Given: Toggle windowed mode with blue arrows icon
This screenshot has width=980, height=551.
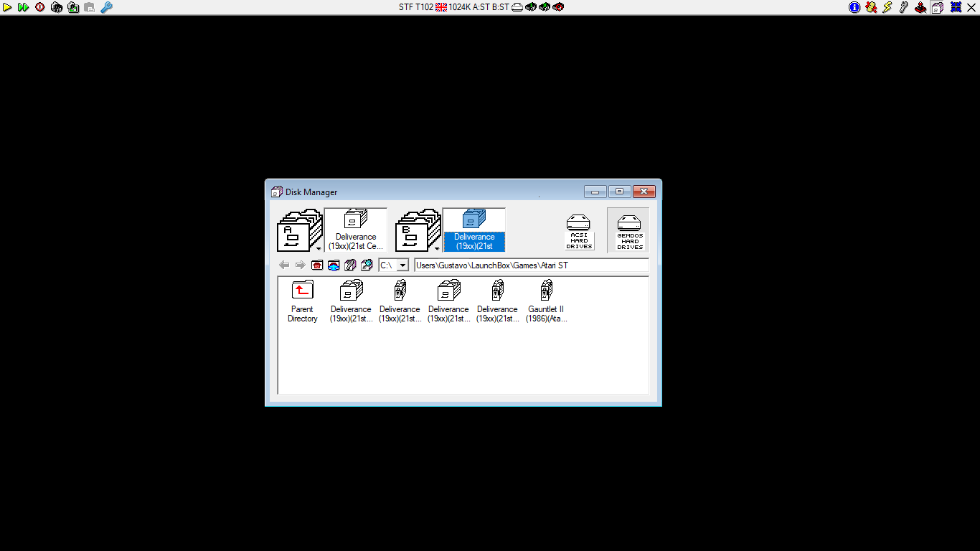Looking at the screenshot, I should tap(956, 7).
